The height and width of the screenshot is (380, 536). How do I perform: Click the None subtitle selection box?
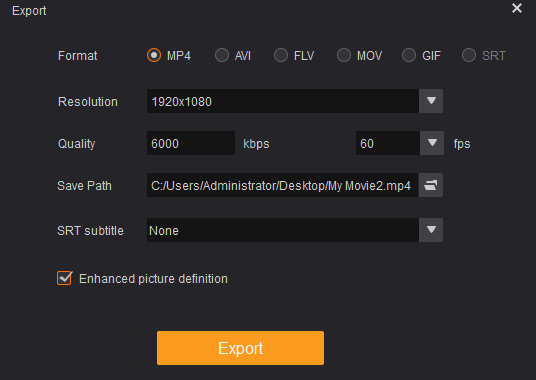[x=283, y=230]
